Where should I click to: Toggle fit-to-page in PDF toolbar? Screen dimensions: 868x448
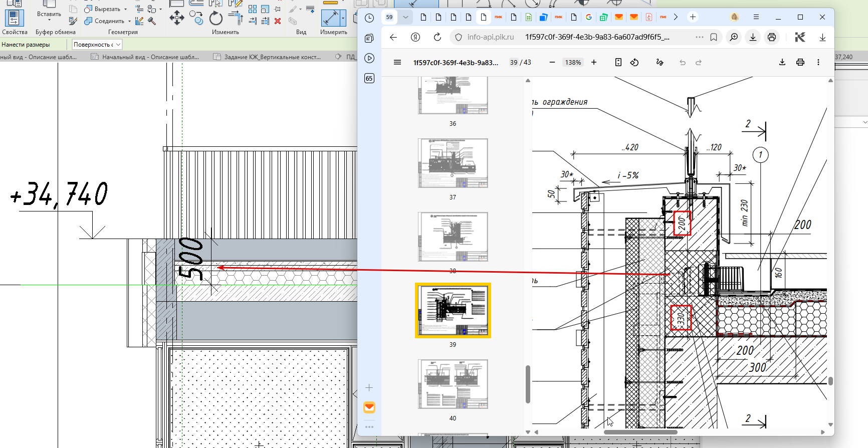tap(618, 62)
